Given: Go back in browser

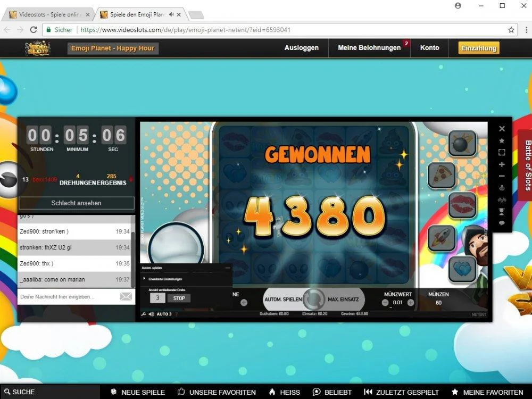Looking at the screenshot, I should pyautogui.click(x=7, y=30).
